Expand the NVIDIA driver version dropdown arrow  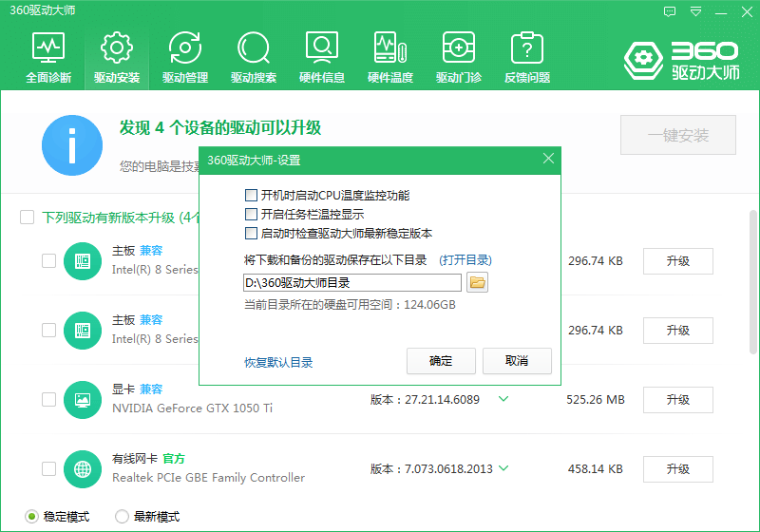503,399
